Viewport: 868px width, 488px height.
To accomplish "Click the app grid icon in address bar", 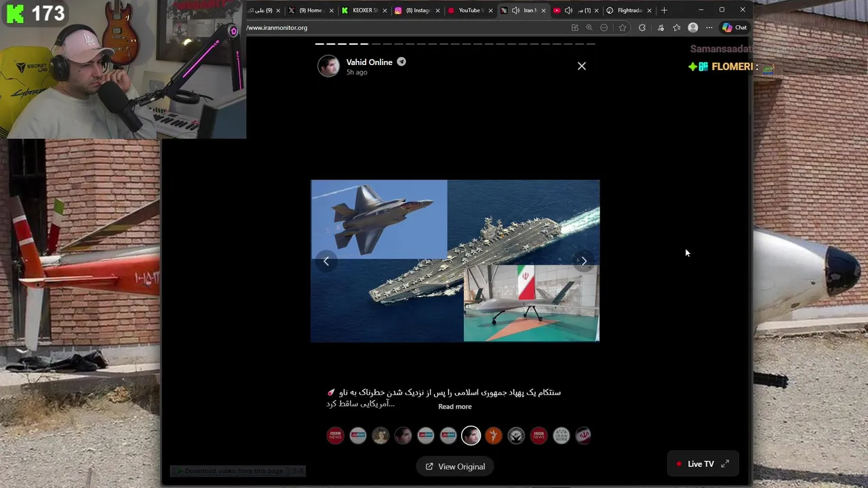I will tap(574, 28).
